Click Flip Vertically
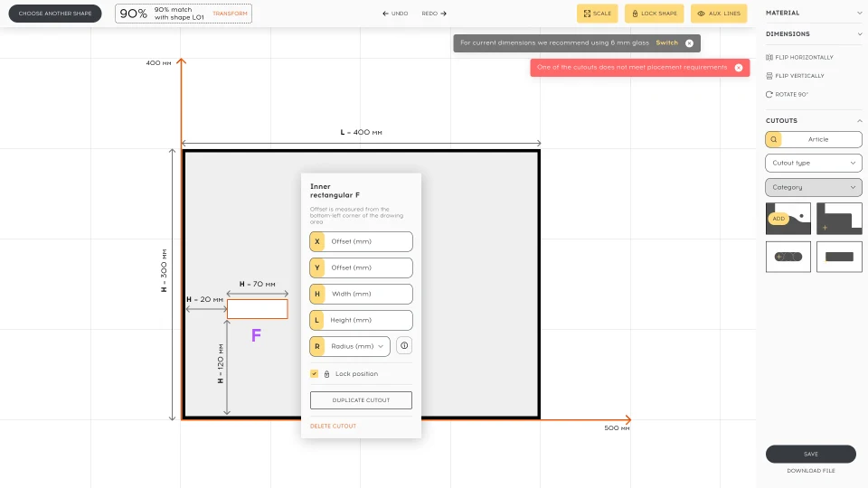Viewport: 868px width, 488px height. pos(795,76)
